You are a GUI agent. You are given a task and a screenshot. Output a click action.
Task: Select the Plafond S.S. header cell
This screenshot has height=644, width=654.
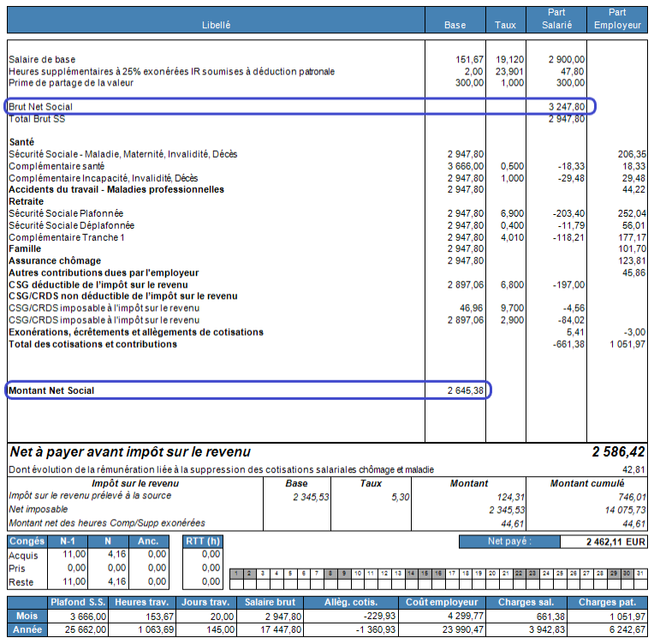(79, 603)
